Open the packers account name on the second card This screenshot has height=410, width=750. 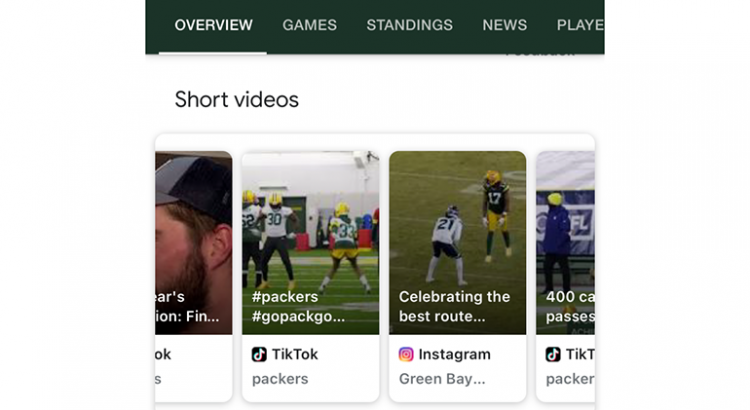(x=280, y=379)
